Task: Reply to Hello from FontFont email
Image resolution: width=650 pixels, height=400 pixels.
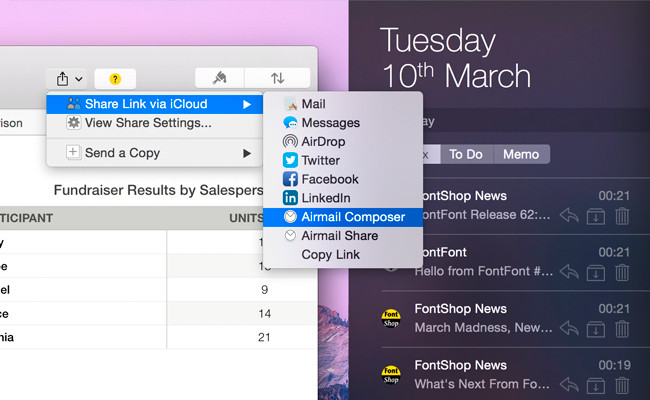Action: pos(569,272)
